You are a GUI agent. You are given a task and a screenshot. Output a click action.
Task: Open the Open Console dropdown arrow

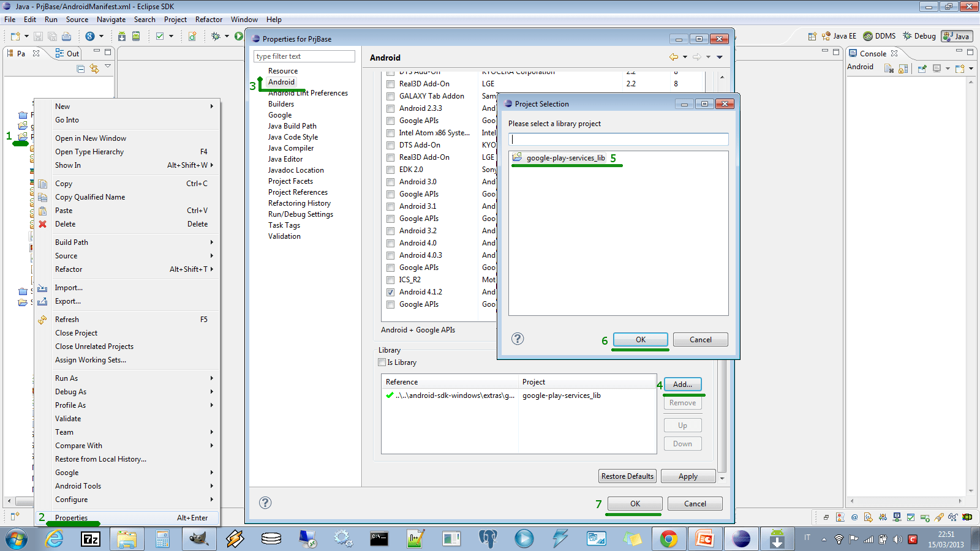pos(971,69)
